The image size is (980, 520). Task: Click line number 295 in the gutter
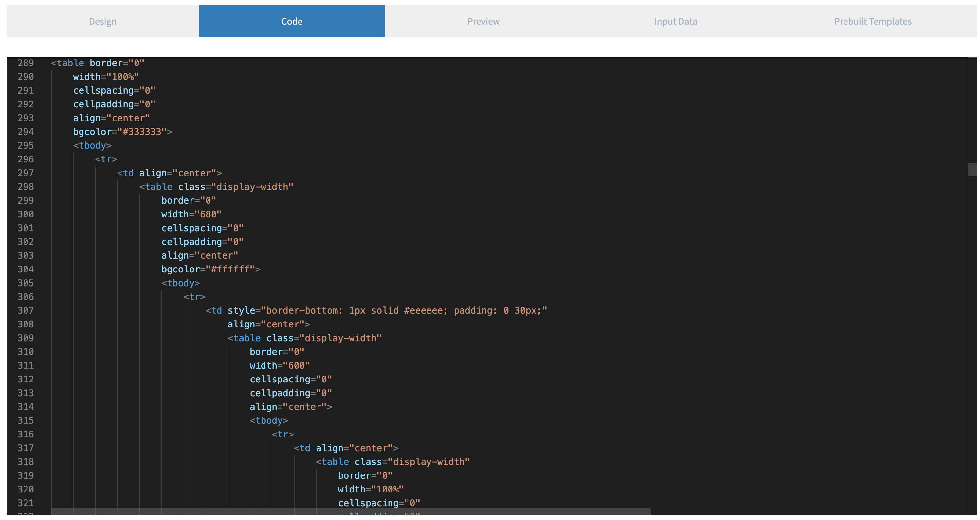point(26,145)
